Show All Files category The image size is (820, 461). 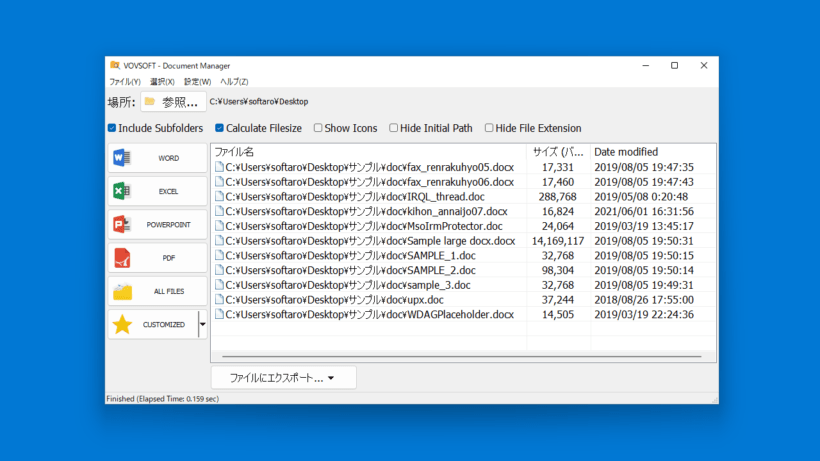click(x=157, y=291)
